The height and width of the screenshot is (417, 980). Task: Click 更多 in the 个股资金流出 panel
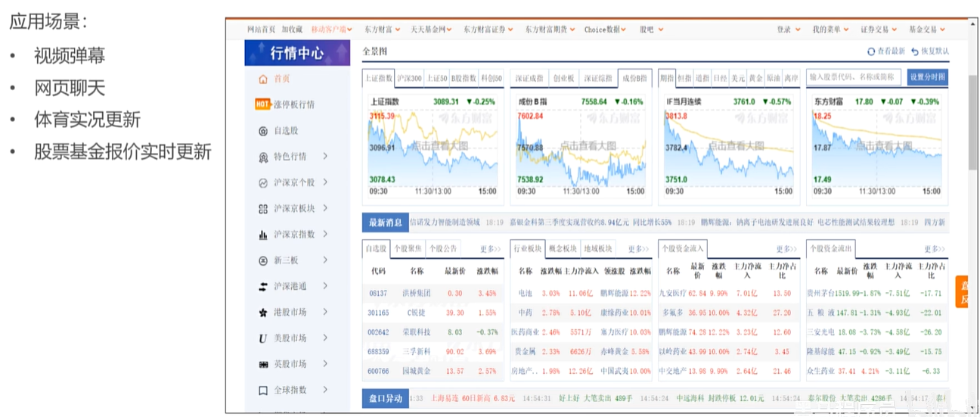935,249
